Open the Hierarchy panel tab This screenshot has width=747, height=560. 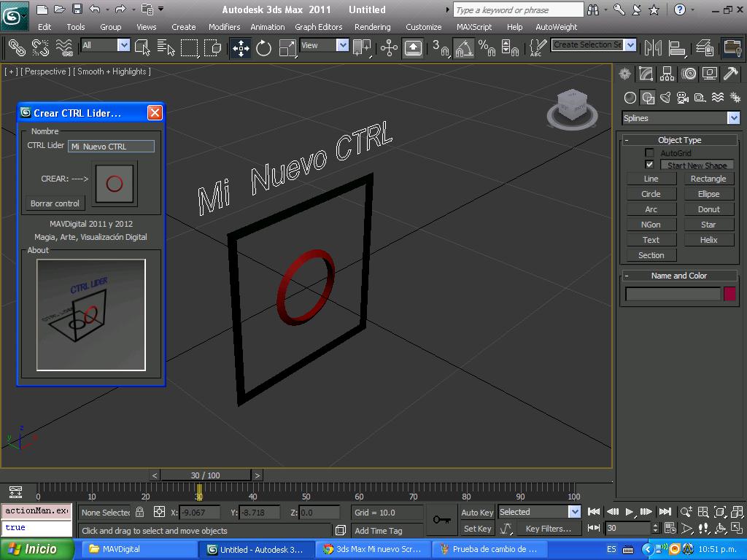(667, 74)
